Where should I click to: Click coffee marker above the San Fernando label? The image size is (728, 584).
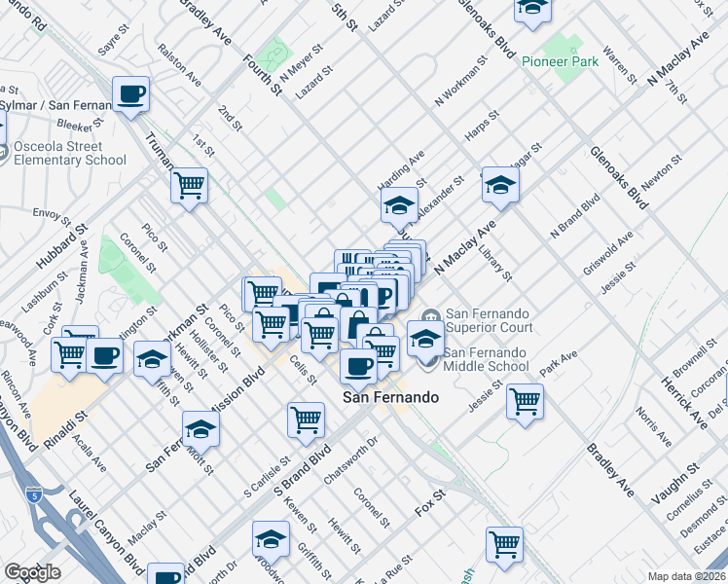click(x=358, y=370)
